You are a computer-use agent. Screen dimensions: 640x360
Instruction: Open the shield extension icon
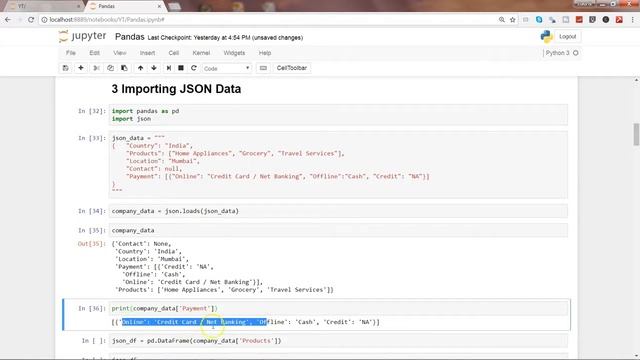click(592, 20)
